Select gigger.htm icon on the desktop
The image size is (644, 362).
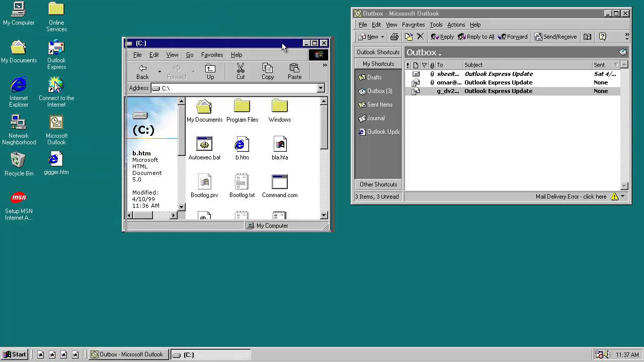(56, 163)
